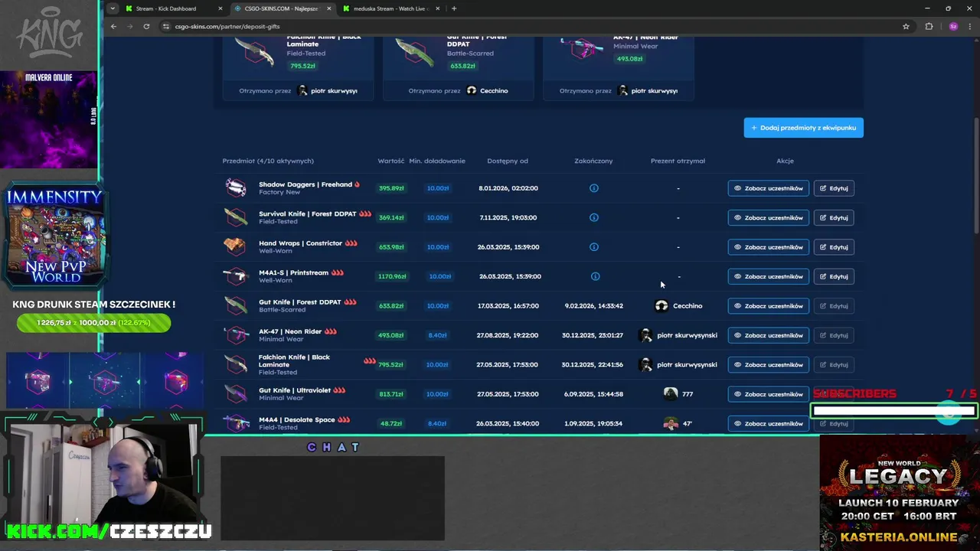Open the browser extensions menu
This screenshot has height=551, width=980.
point(929,26)
